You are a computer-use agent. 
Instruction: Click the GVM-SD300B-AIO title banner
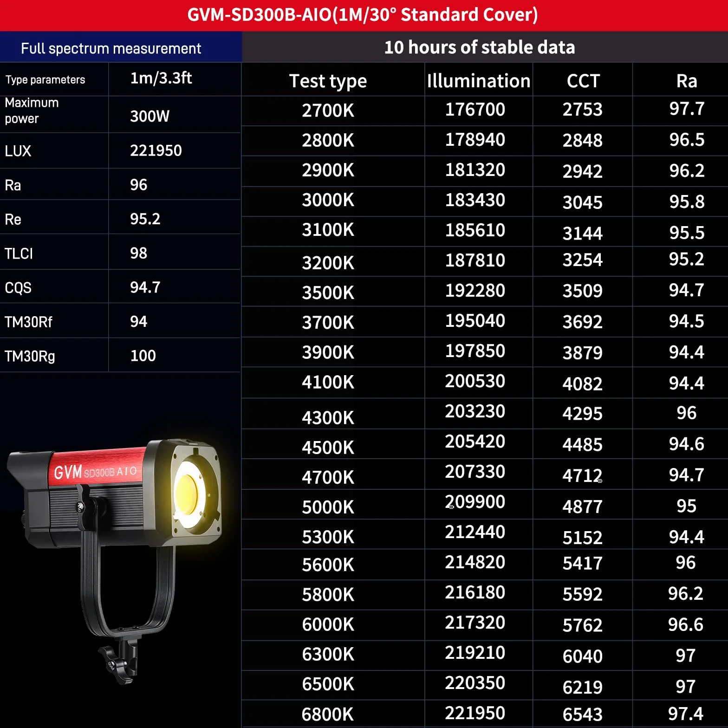363,15
